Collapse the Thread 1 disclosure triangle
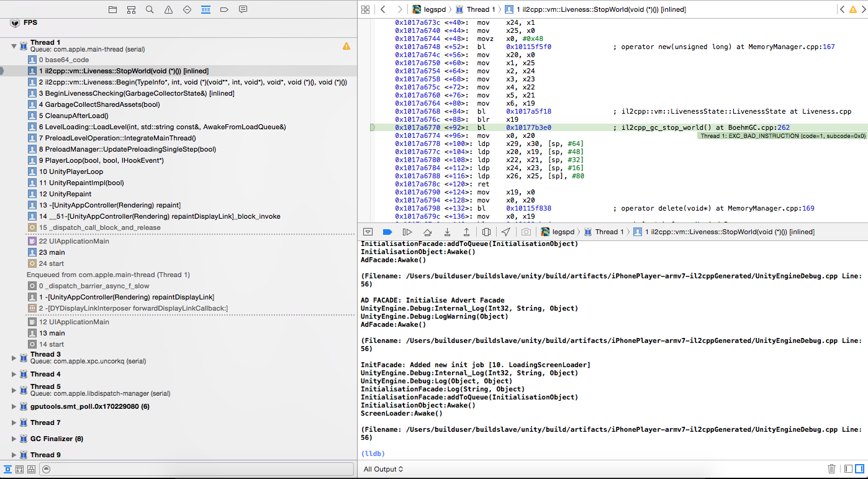 click(14, 46)
